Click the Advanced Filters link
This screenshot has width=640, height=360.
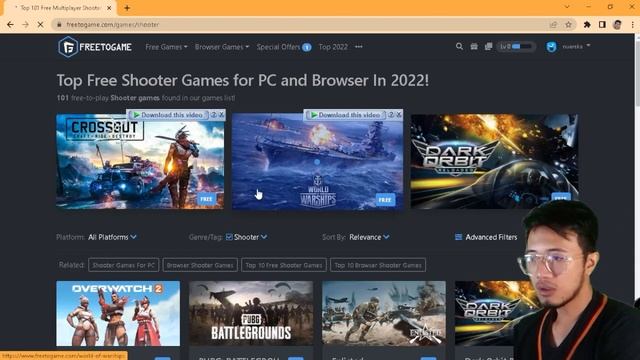tap(491, 237)
